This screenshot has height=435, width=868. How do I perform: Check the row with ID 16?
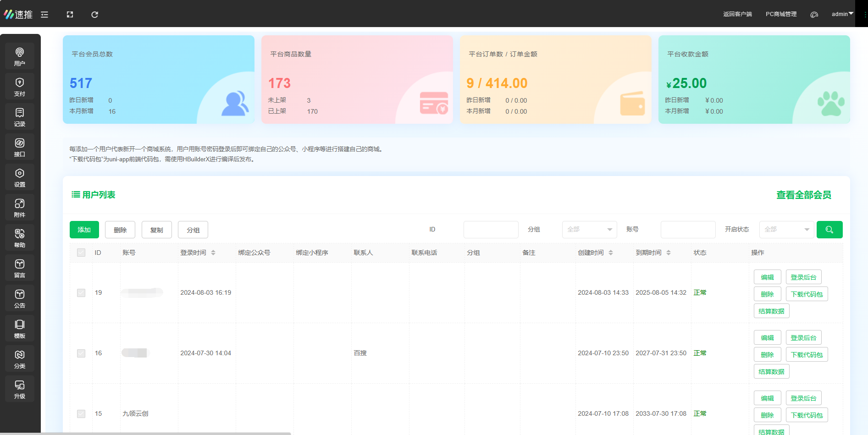point(81,353)
